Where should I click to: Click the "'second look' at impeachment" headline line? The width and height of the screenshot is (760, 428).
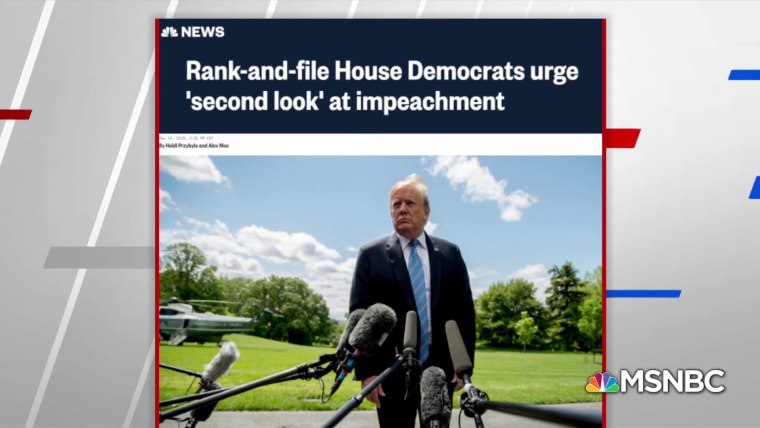click(x=345, y=101)
